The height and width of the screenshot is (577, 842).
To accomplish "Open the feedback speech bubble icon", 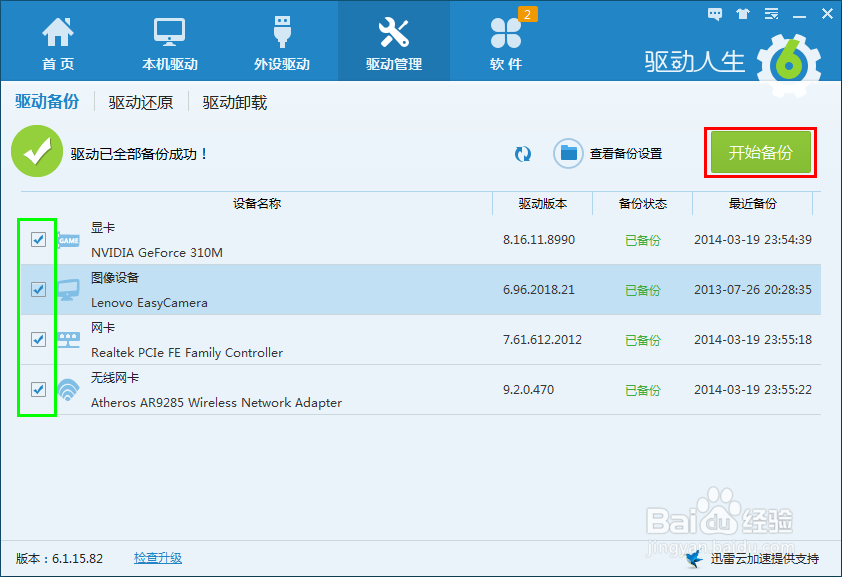I will [x=715, y=14].
